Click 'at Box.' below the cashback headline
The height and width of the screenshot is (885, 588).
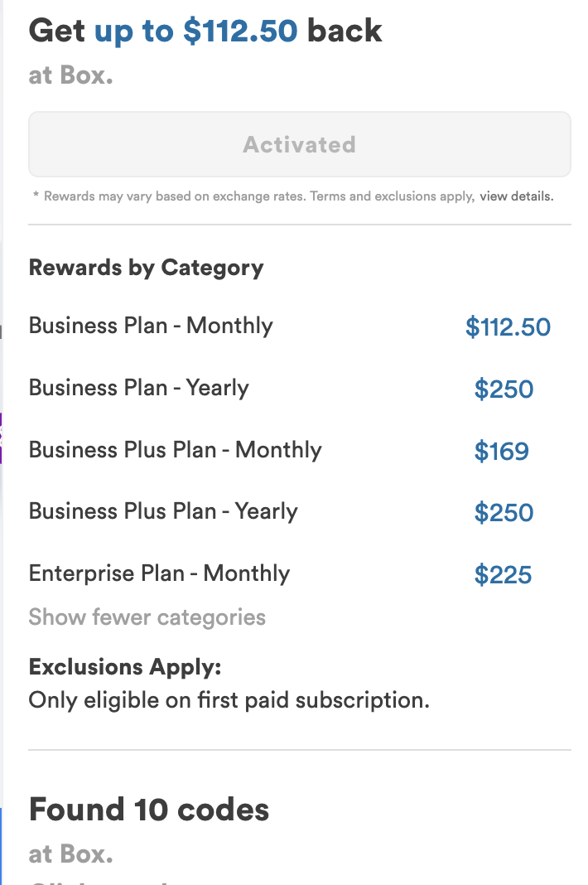(71, 75)
